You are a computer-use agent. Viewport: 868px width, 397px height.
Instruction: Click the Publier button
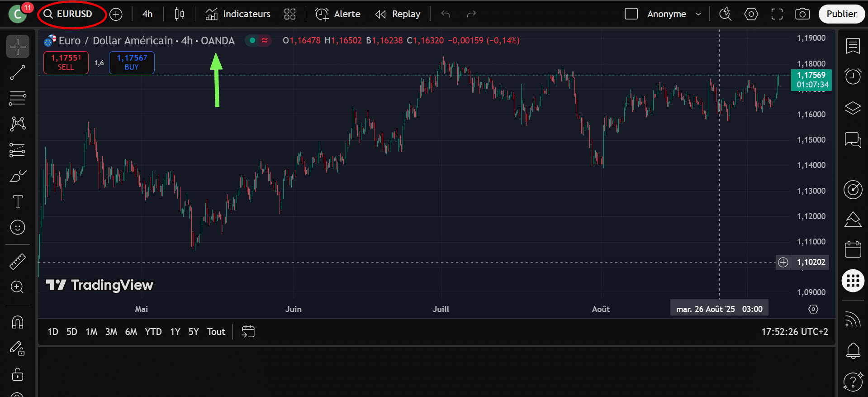coord(841,14)
